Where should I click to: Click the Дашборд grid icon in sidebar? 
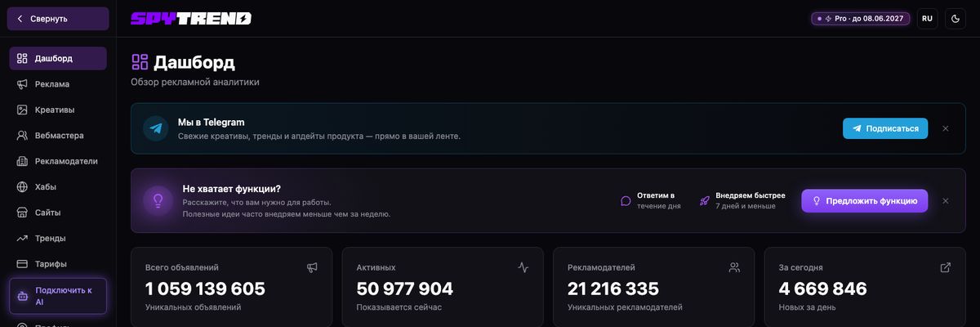pos(22,58)
